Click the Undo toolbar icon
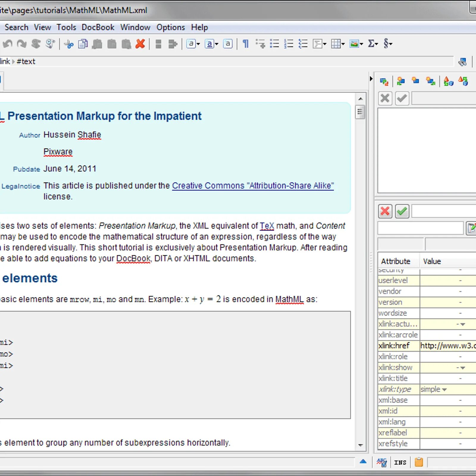Image resolution: width=476 pixels, height=476 pixels. 7,44
